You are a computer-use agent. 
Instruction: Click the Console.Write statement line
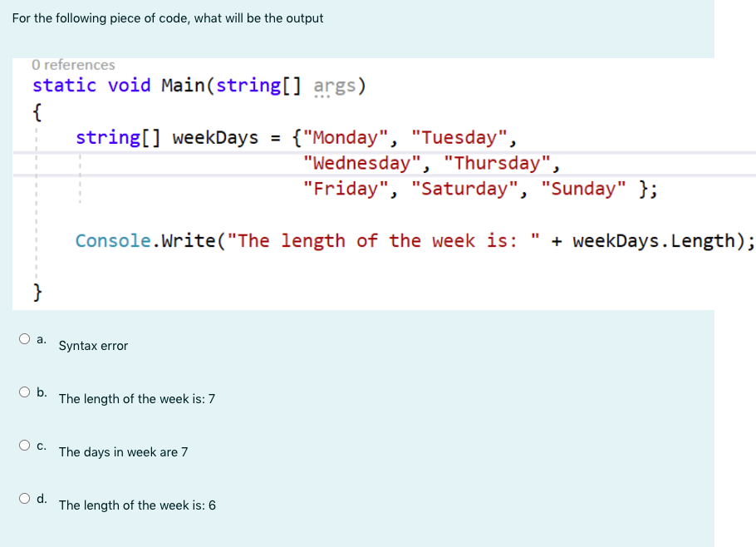pos(332,240)
